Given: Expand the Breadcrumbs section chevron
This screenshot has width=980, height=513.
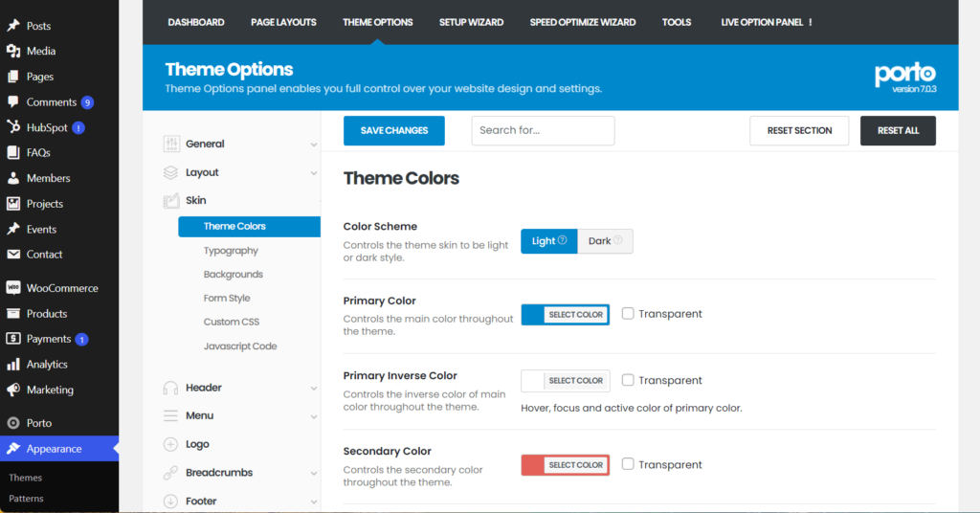Looking at the screenshot, I should pyautogui.click(x=314, y=473).
